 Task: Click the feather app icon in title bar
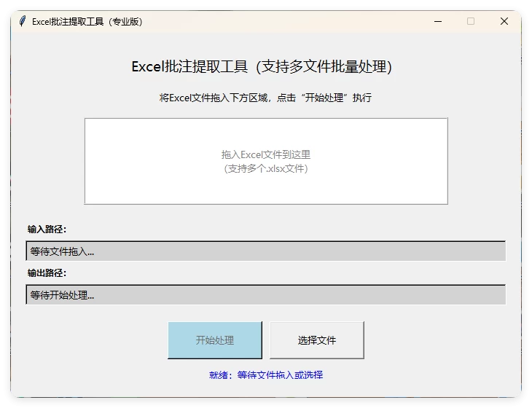click(x=23, y=21)
